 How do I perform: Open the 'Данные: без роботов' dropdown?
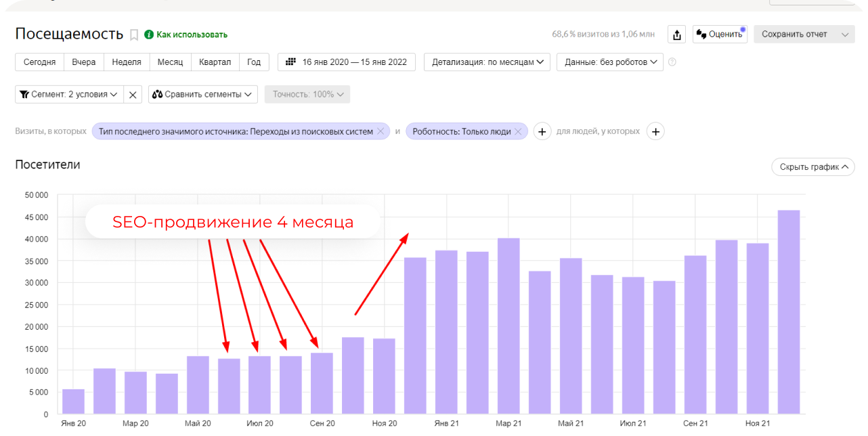coord(609,62)
